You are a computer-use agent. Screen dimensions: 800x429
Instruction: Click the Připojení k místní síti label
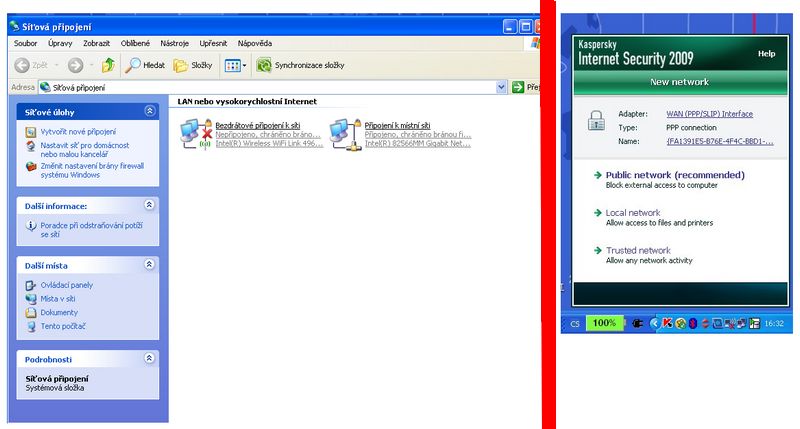pos(397,125)
